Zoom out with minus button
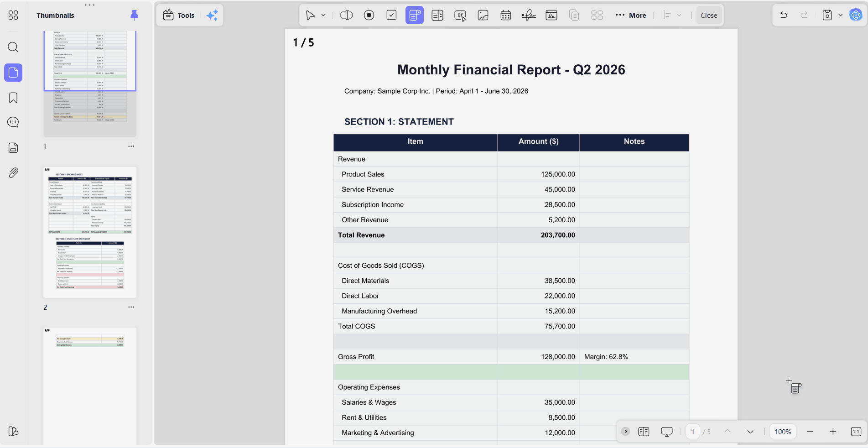The width and height of the screenshot is (868, 448). (810, 432)
